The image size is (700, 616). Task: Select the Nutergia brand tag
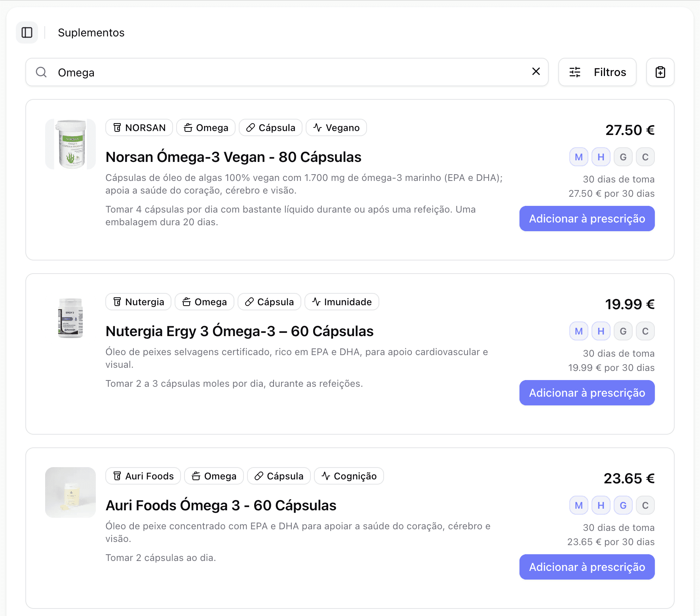[138, 302]
